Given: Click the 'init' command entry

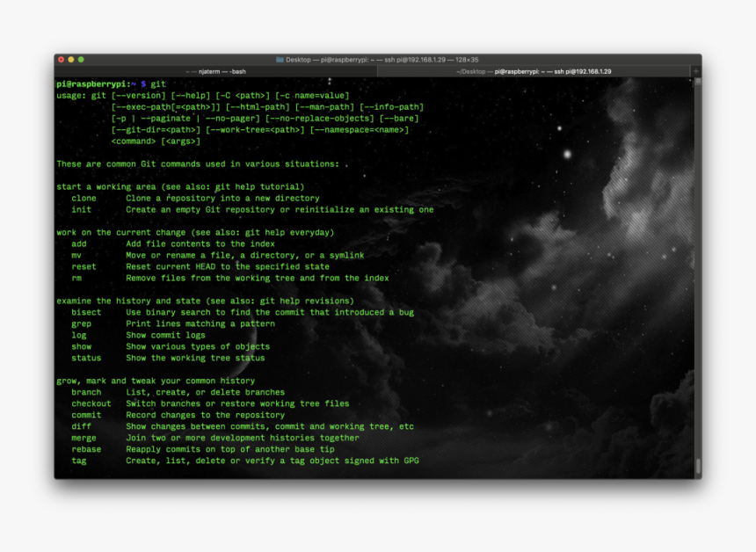Looking at the screenshot, I should click(82, 210).
